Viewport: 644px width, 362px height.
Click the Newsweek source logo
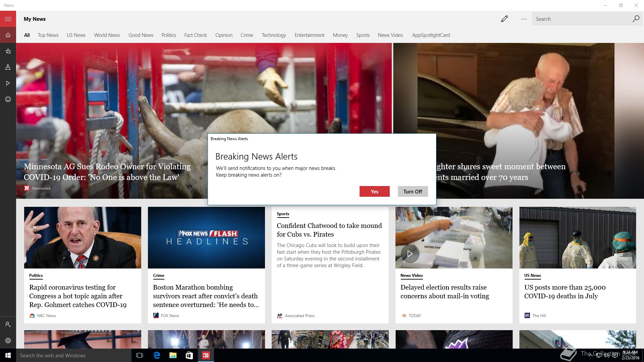(x=27, y=188)
